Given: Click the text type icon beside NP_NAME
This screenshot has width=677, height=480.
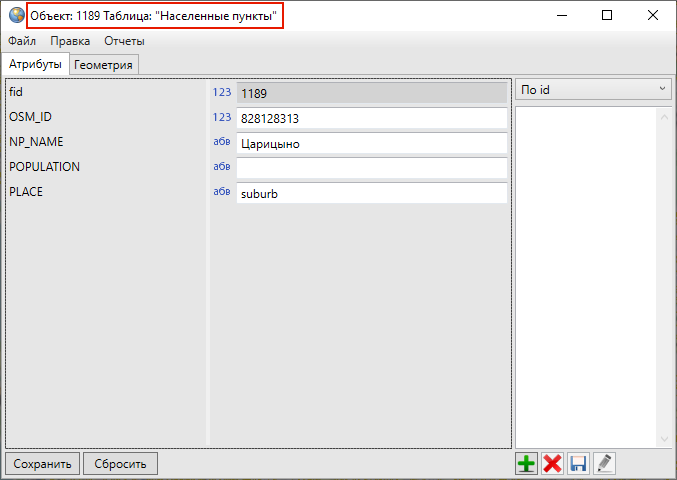Looking at the screenshot, I should coord(222,142).
